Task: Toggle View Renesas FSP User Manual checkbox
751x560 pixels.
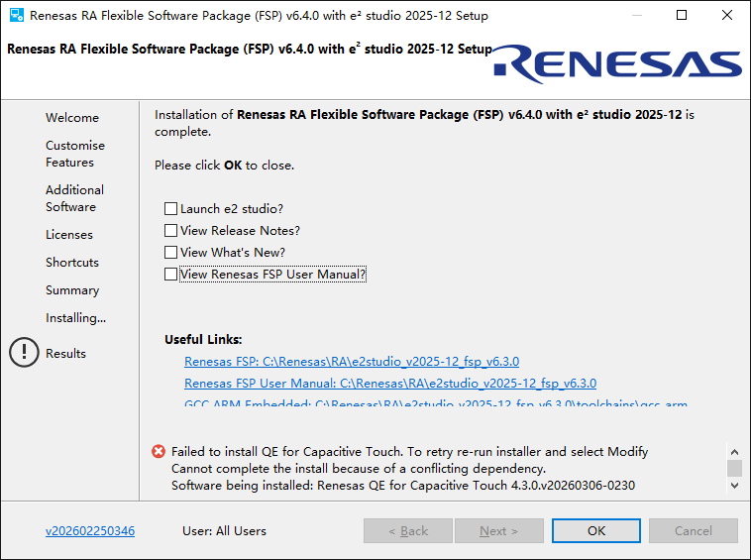Action: click(x=170, y=274)
